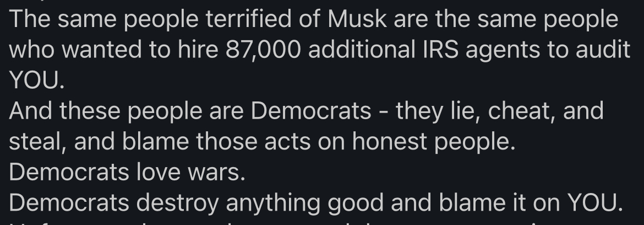Click the word "wars" in the text
The width and height of the screenshot is (644, 225).
pos(217,172)
